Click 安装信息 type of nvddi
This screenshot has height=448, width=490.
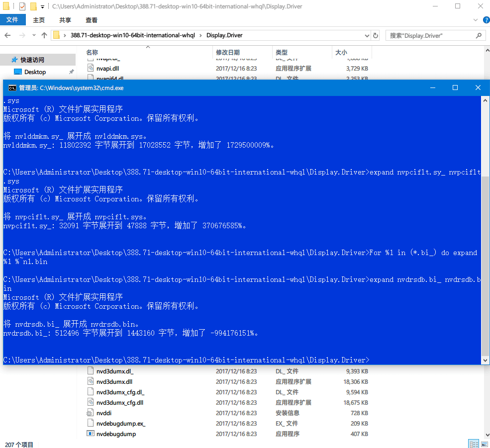[287, 413]
